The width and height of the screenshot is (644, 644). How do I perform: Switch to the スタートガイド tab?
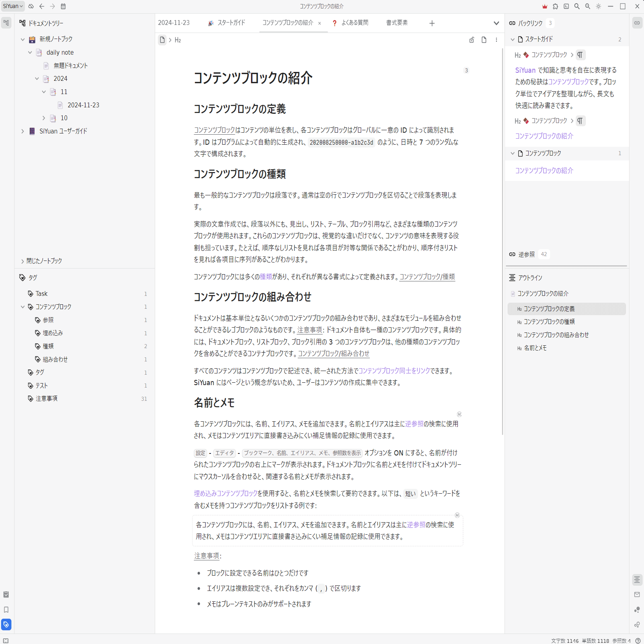pos(227,23)
